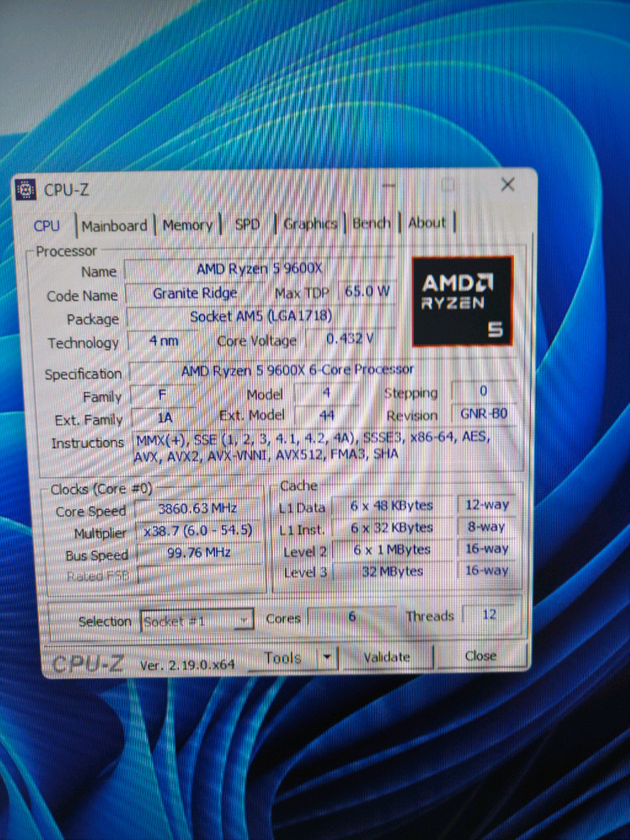Switch to the CPU tab
Viewport: 630px width, 840px height.
46,225
